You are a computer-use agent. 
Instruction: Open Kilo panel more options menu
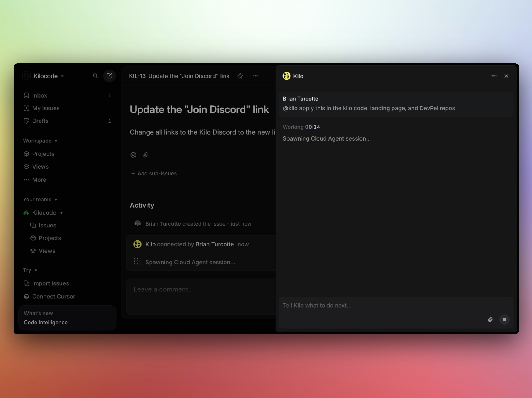[x=494, y=76]
